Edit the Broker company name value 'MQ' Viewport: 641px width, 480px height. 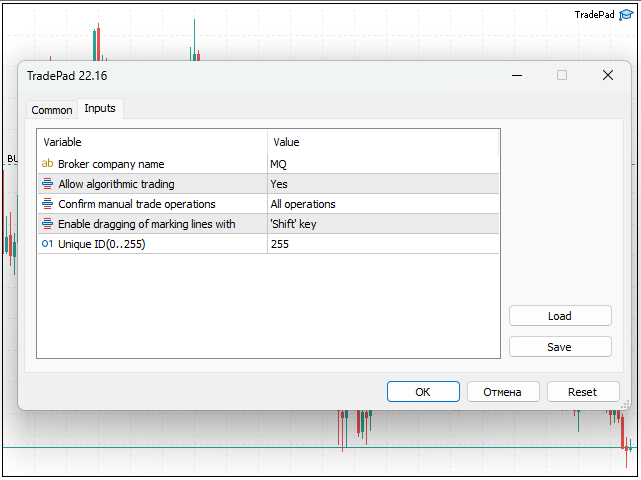(x=382, y=164)
